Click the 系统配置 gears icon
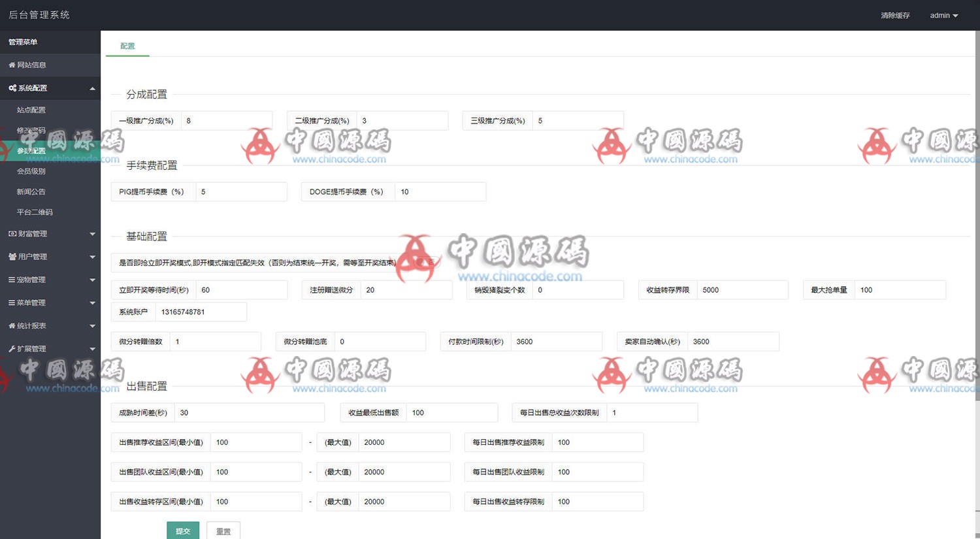This screenshot has height=539, width=980. coord(11,88)
